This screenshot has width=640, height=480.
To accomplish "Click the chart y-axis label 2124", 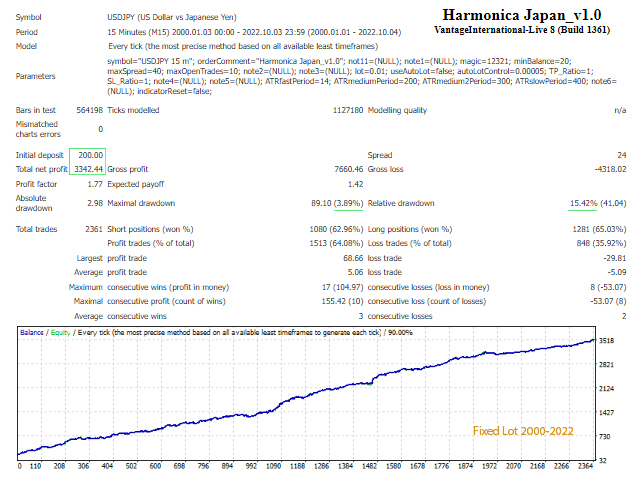I will [607, 389].
